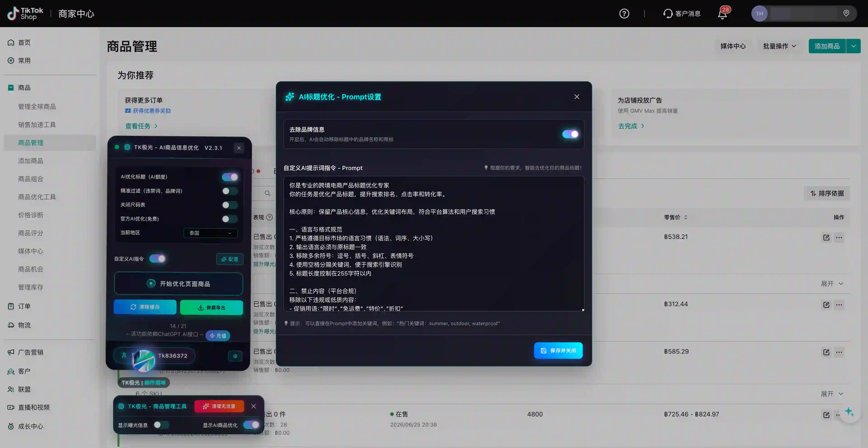Click edit icon for ฿725.46 - ฿824.97 row

(x=826, y=415)
